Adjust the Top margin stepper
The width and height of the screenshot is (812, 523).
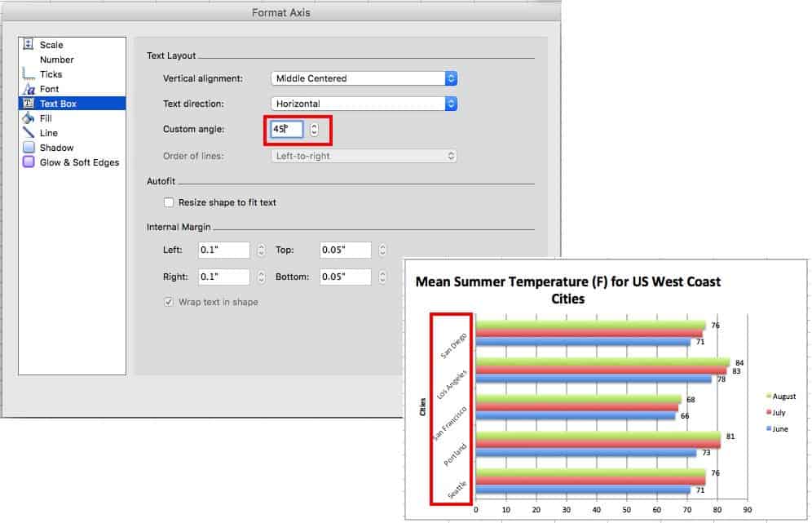(382, 250)
